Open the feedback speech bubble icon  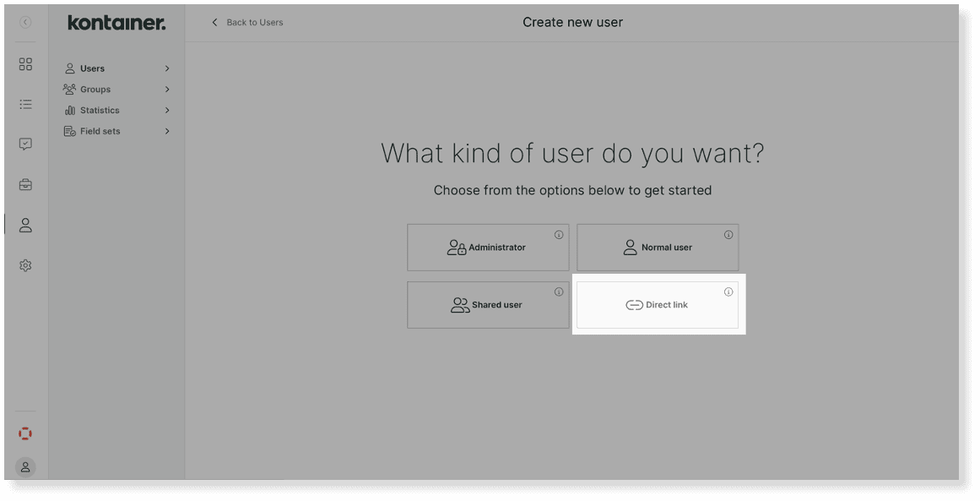coord(25,144)
